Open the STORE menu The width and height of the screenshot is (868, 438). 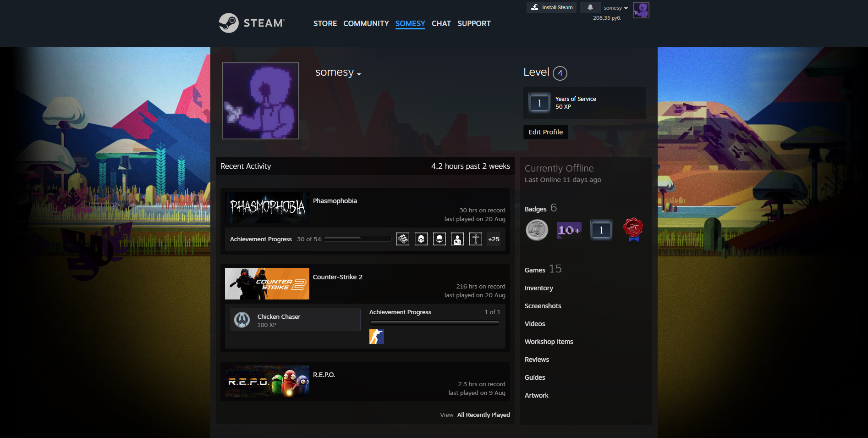[x=325, y=23]
